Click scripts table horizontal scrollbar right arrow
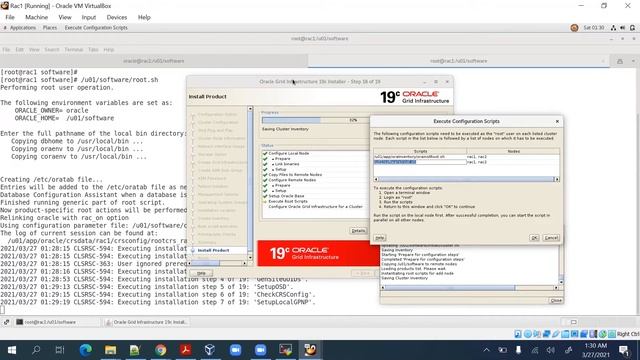The height and width of the screenshot is (360, 640). (556, 179)
